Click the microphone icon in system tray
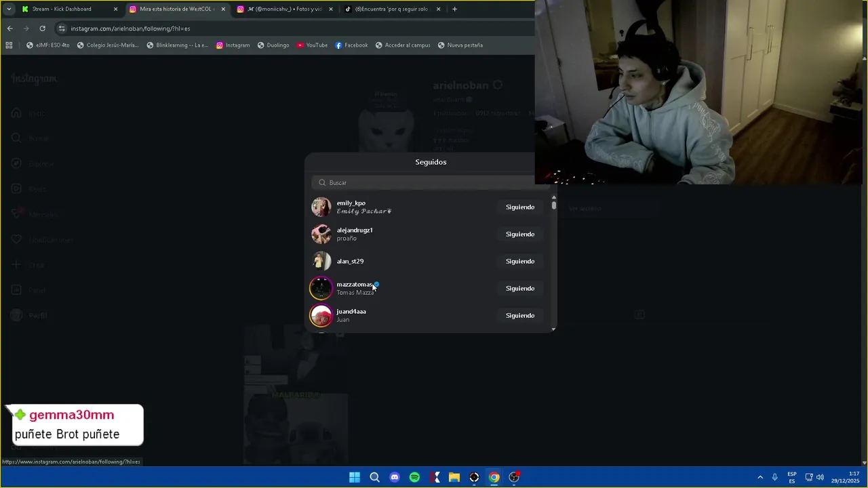This screenshot has width=868, height=488. [x=774, y=477]
